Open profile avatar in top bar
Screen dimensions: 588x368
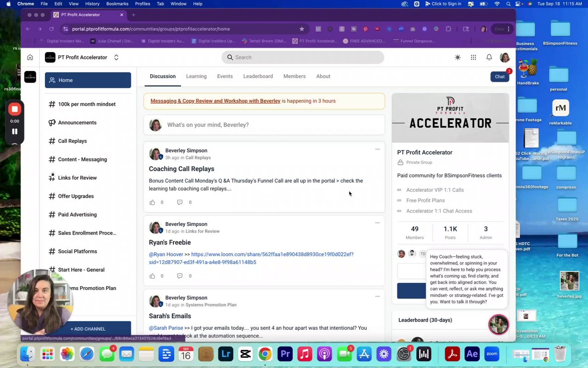[x=505, y=57]
